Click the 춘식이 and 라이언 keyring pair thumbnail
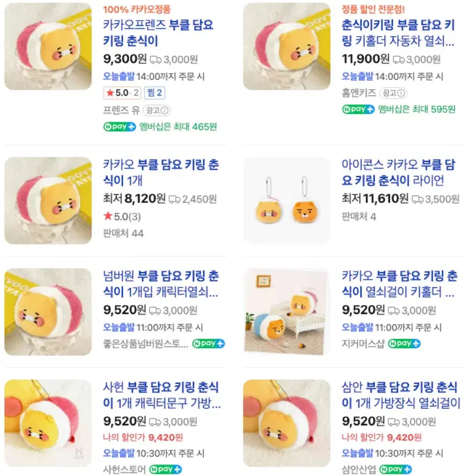This screenshot has height=476, width=476. (x=287, y=200)
